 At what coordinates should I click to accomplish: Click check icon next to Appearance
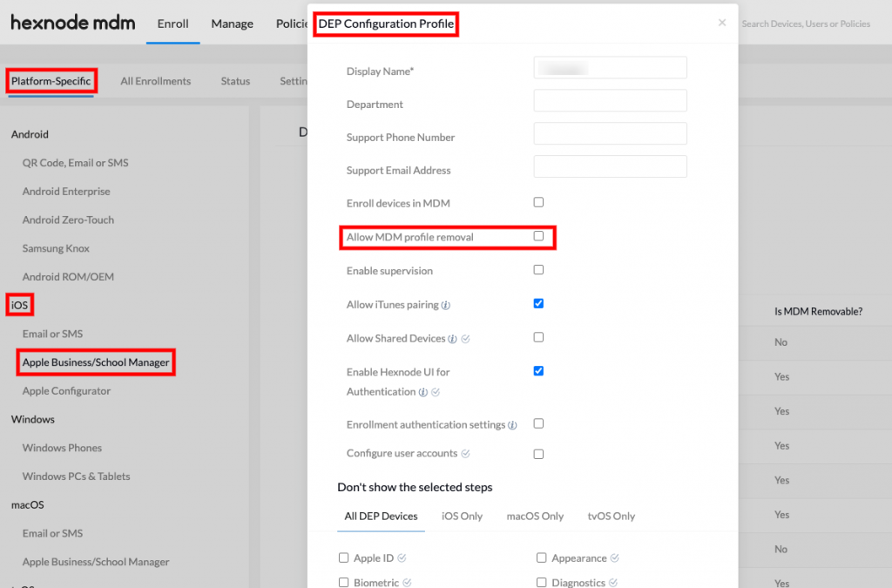[x=614, y=558]
